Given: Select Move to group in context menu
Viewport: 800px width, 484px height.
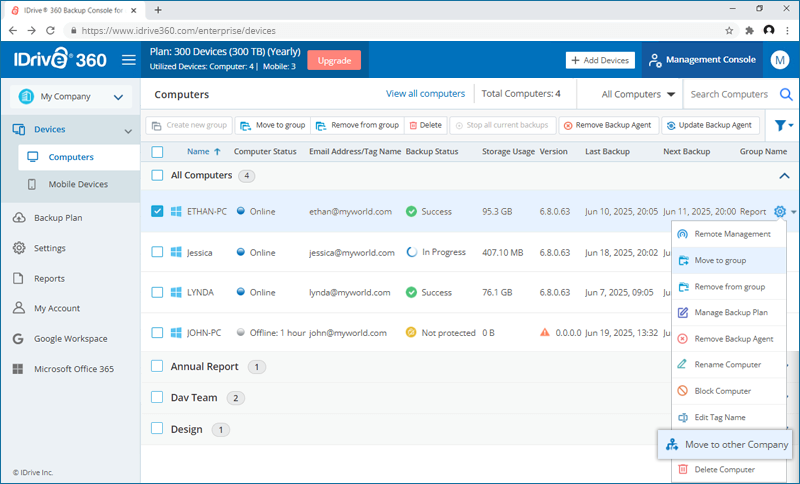Looking at the screenshot, I should pos(729,261).
